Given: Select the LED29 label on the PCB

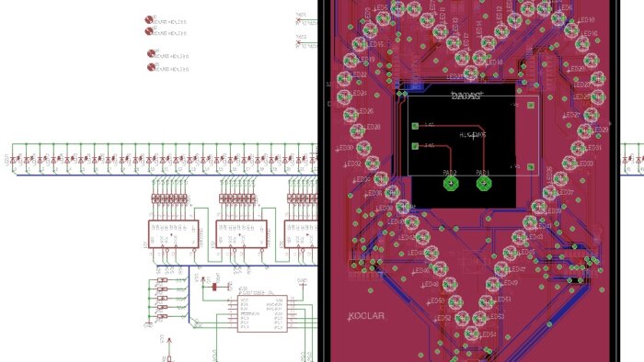Looking at the screenshot, I should tap(601, 130).
